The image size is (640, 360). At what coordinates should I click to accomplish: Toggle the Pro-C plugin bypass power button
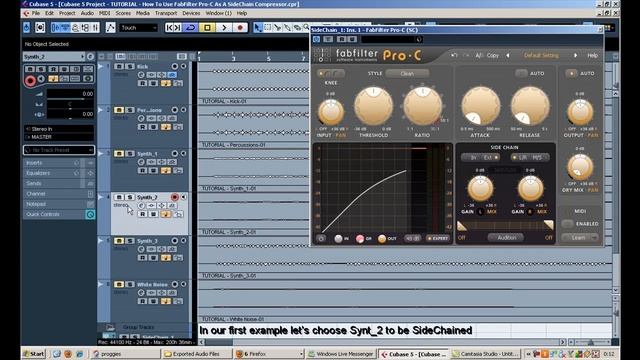(x=317, y=39)
